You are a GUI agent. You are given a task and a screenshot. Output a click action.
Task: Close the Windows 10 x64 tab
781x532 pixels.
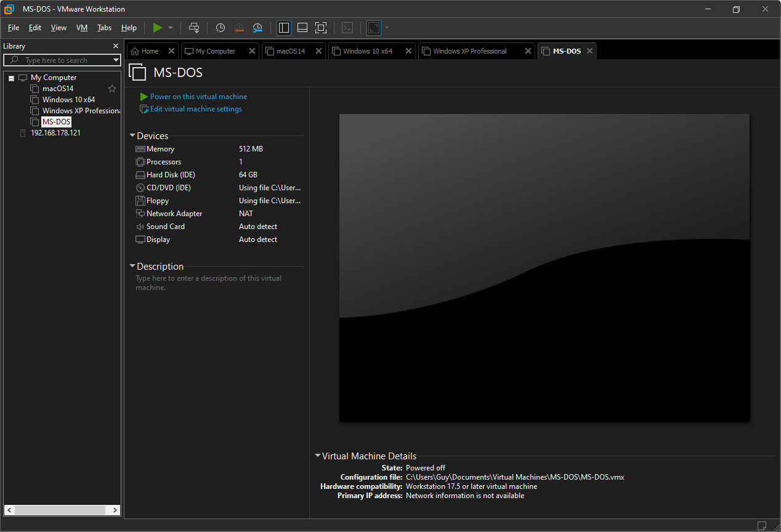pyautogui.click(x=408, y=51)
